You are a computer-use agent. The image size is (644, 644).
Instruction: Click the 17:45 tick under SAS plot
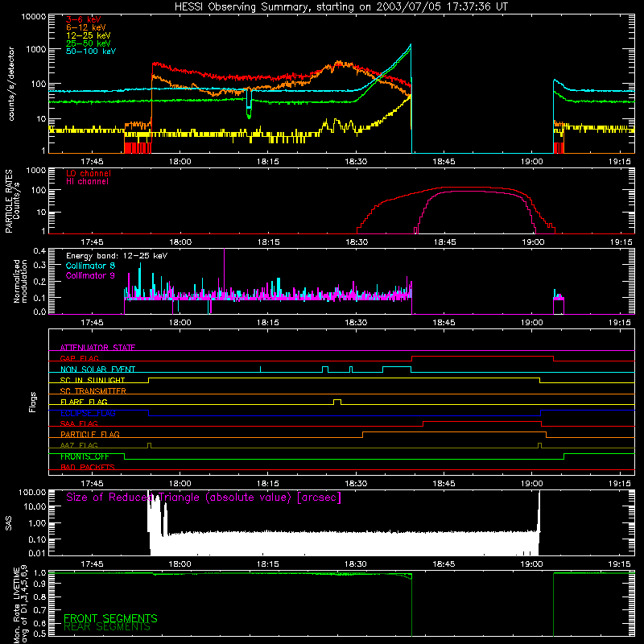click(92, 564)
